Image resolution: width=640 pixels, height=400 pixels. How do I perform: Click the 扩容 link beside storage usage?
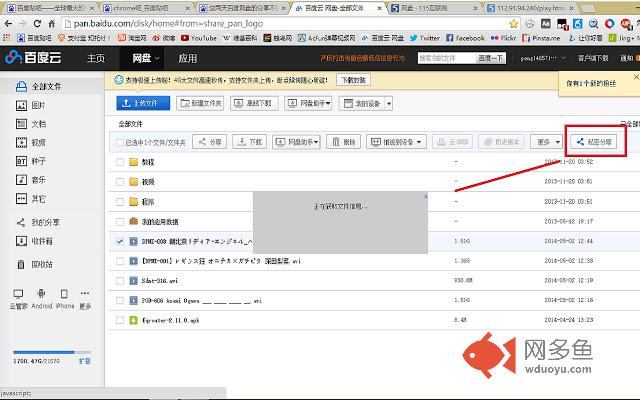tap(84, 361)
